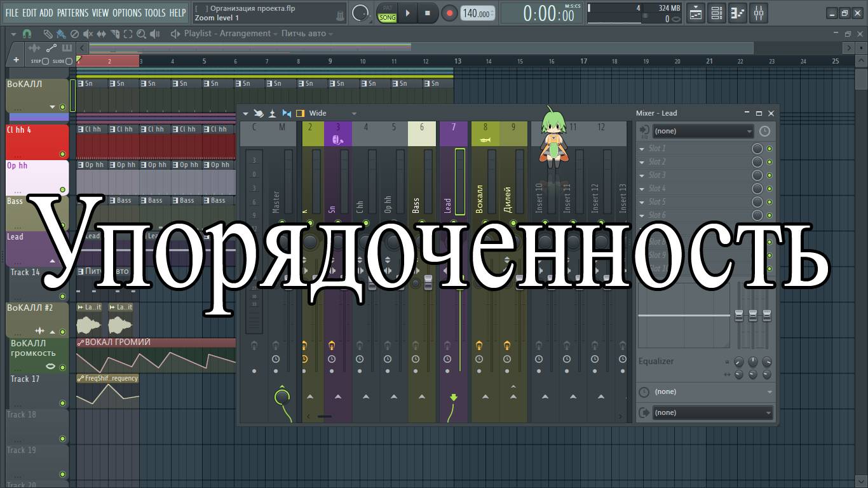The height and width of the screenshot is (488, 868).
Task: Expand Slot 3 effect menu arrow
Action: click(x=642, y=175)
